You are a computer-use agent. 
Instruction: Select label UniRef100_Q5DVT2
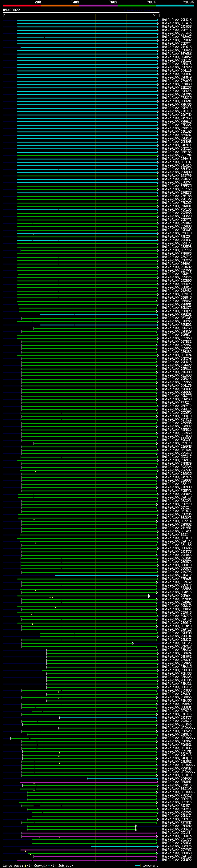[x=177, y=406]
